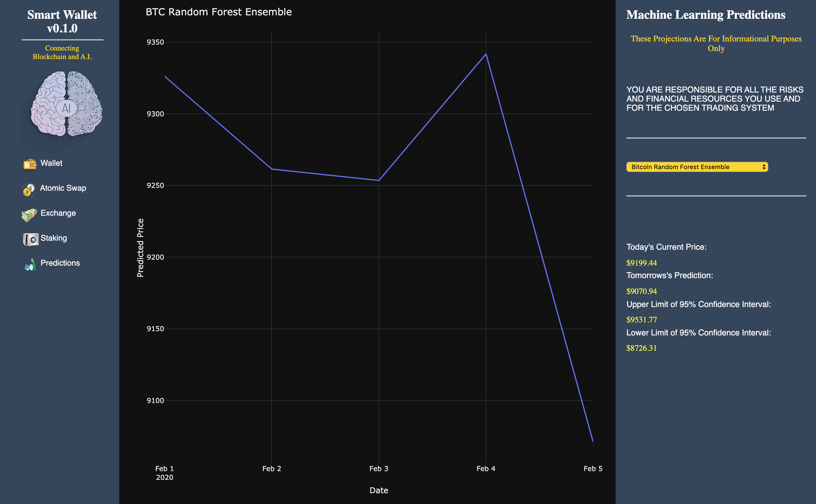Click the Feb 4 axis label
The height and width of the screenshot is (504, 816).
click(486, 469)
